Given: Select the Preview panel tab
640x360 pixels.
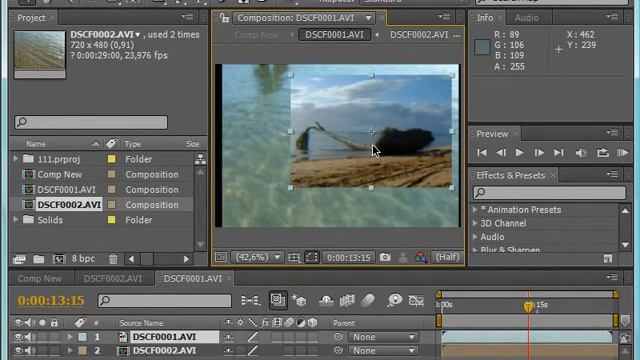Looking at the screenshot, I should pyautogui.click(x=492, y=134).
